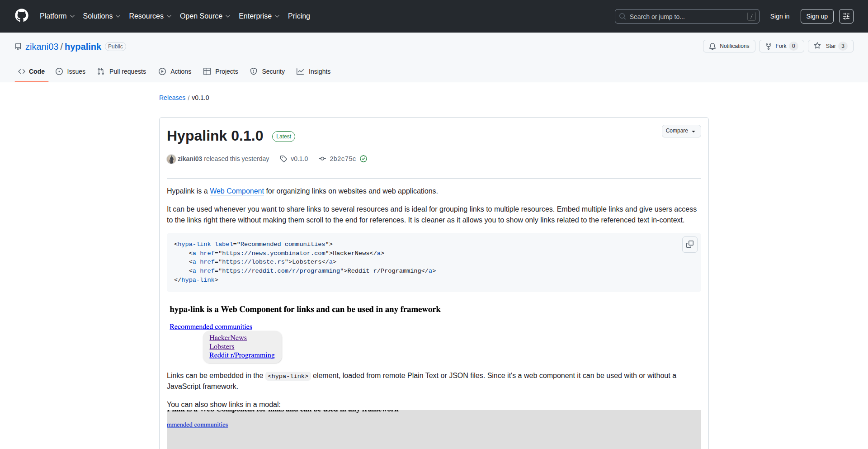
Task: Open the Insights tab
Action: (313, 71)
